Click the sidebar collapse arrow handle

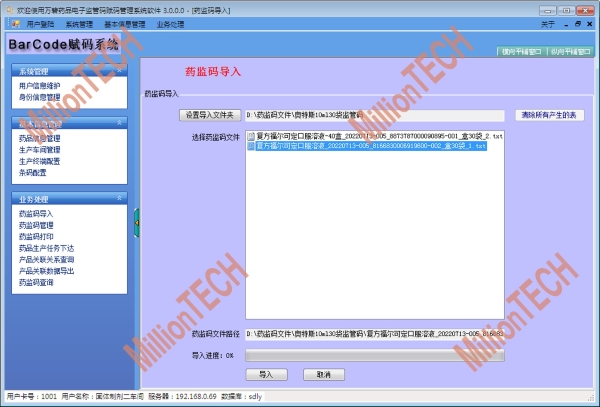[x=137, y=223]
